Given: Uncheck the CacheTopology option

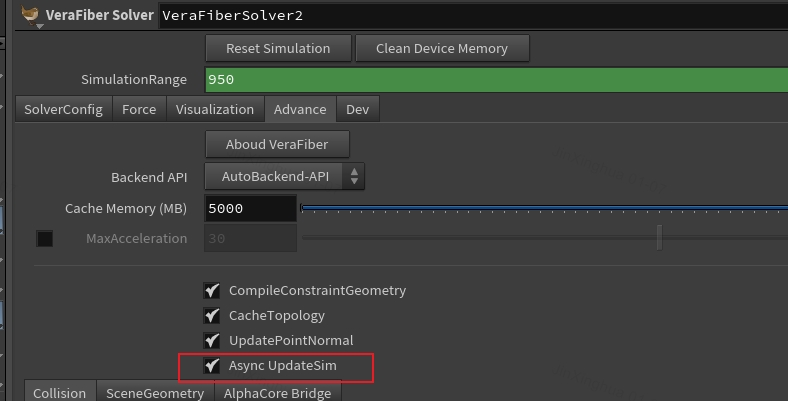Looking at the screenshot, I should (212, 316).
